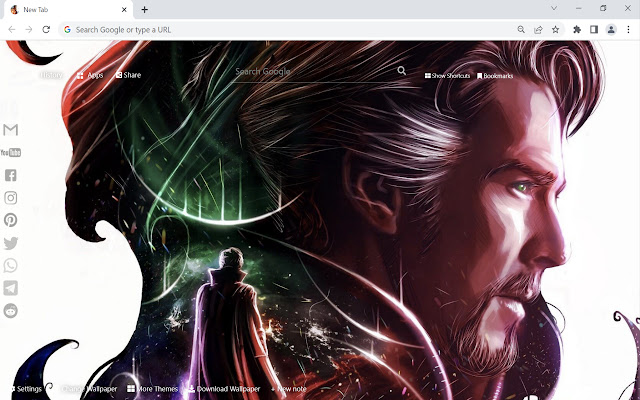Viewport: 640px width, 400px height.
Task: Click the magnifier icon in page search
Action: [402, 71]
